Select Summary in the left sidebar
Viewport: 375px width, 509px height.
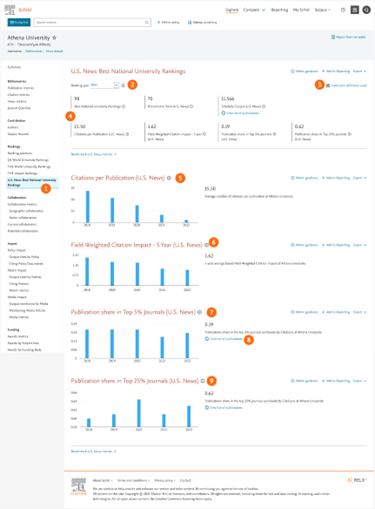click(14, 67)
